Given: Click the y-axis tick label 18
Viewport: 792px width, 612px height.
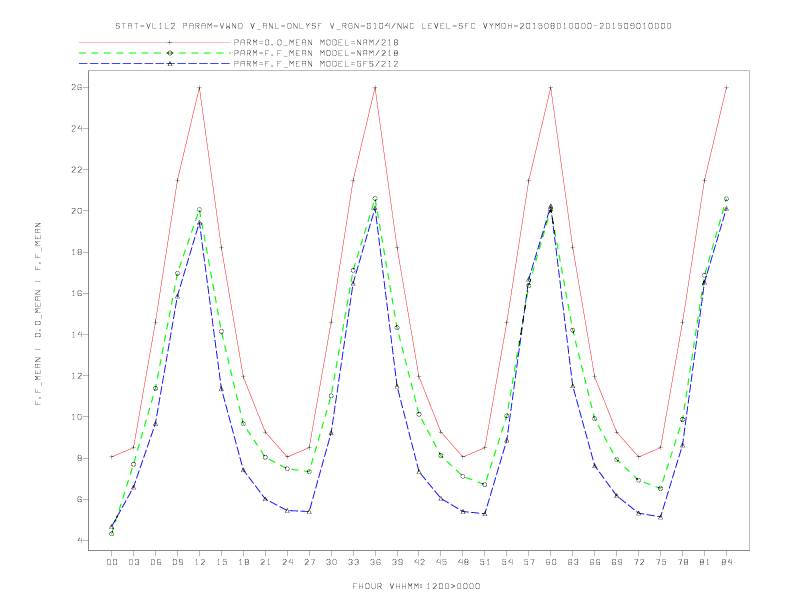Looking at the screenshot, I should (x=76, y=252).
